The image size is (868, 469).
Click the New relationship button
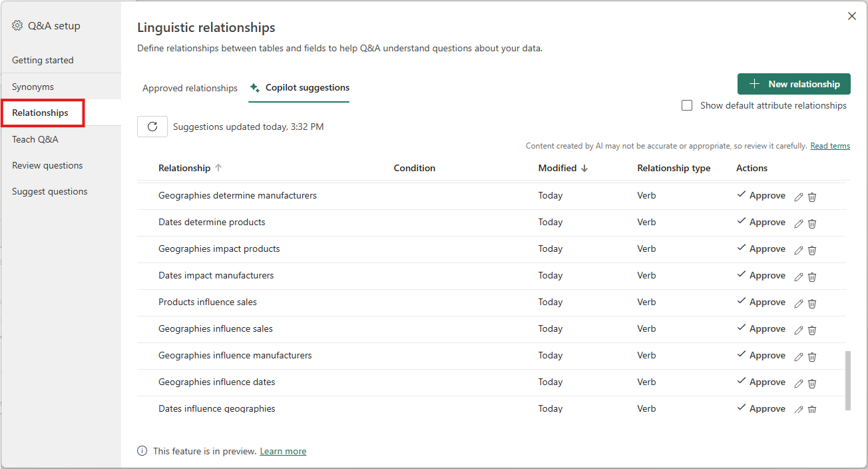click(793, 84)
